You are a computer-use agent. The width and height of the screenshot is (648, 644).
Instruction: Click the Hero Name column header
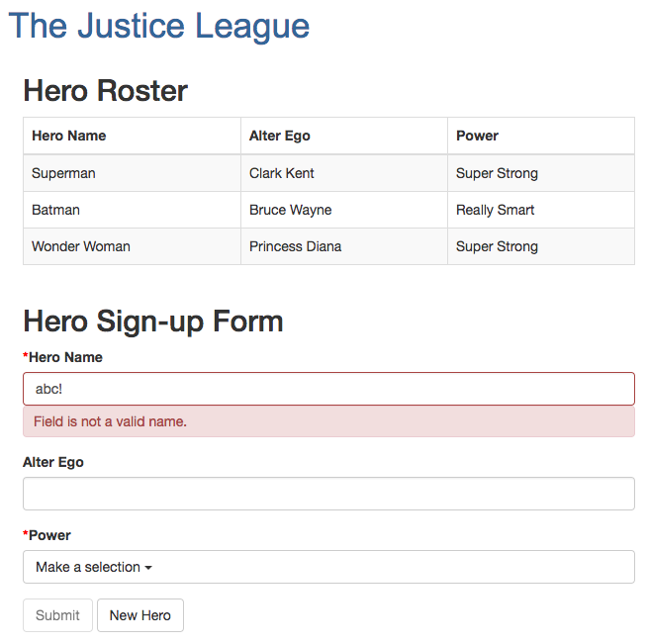[132, 136]
